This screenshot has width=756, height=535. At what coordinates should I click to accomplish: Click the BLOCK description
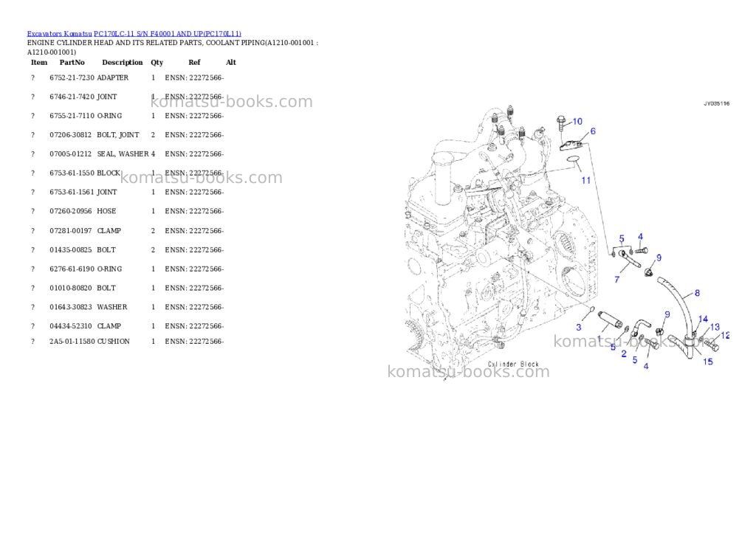[x=109, y=173]
